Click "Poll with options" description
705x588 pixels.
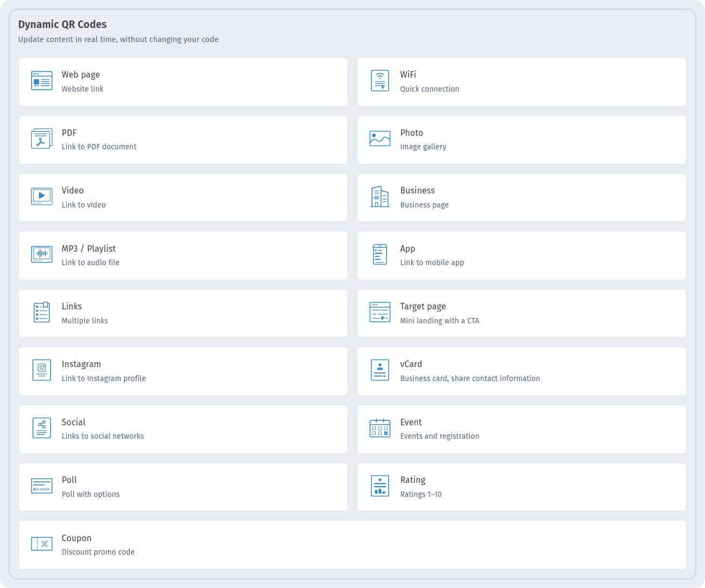(91, 494)
